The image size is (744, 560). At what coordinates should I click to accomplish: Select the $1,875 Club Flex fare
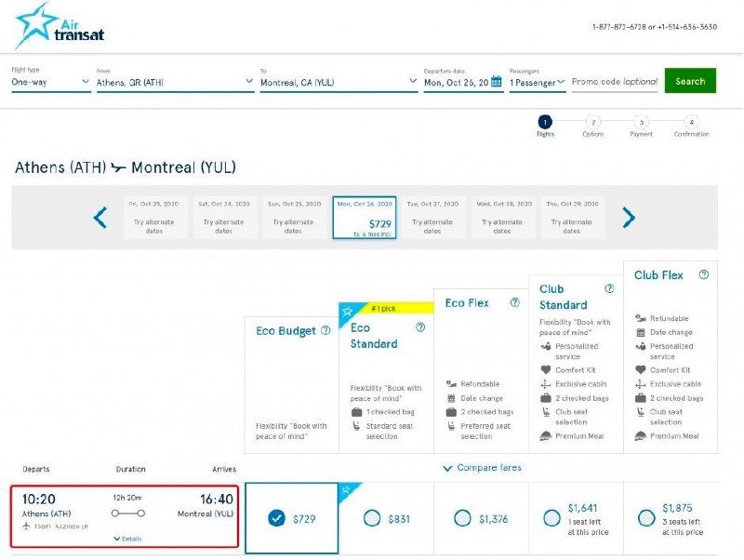[646, 518]
